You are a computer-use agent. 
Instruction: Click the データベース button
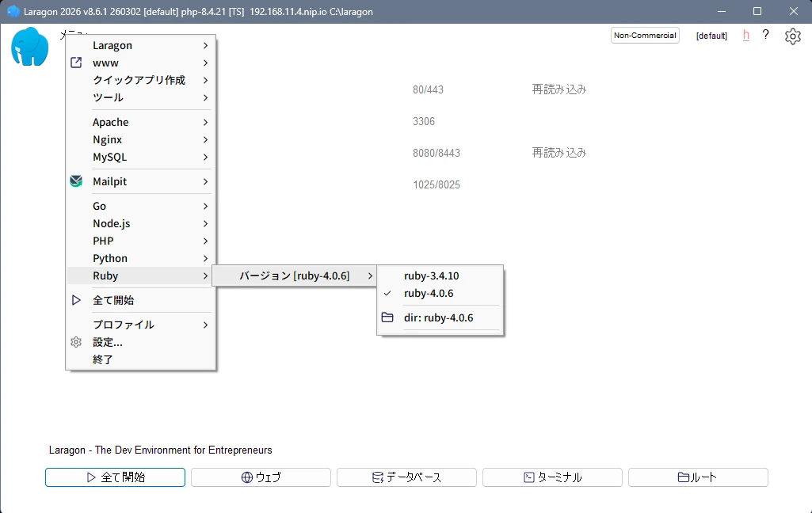pos(406,477)
